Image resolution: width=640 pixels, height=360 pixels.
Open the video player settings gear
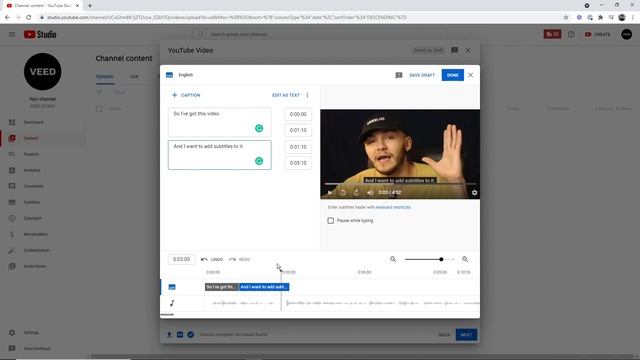(x=474, y=193)
